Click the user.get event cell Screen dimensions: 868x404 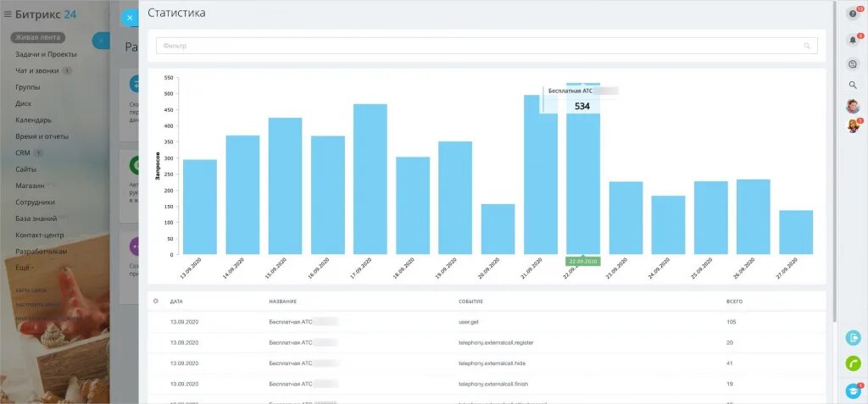(x=468, y=321)
